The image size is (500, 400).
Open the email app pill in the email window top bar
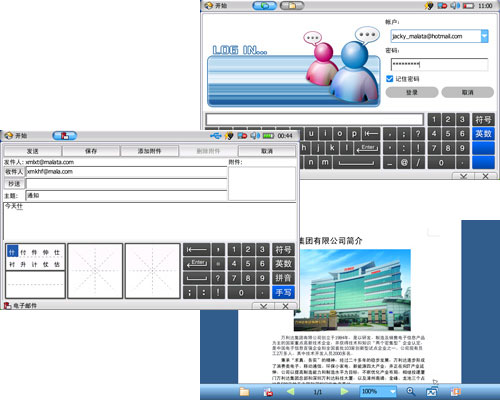click(x=65, y=136)
